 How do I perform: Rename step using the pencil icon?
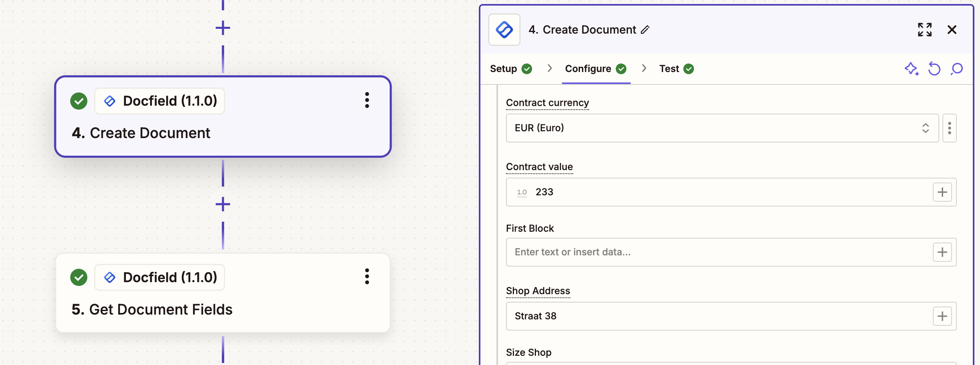[645, 30]
